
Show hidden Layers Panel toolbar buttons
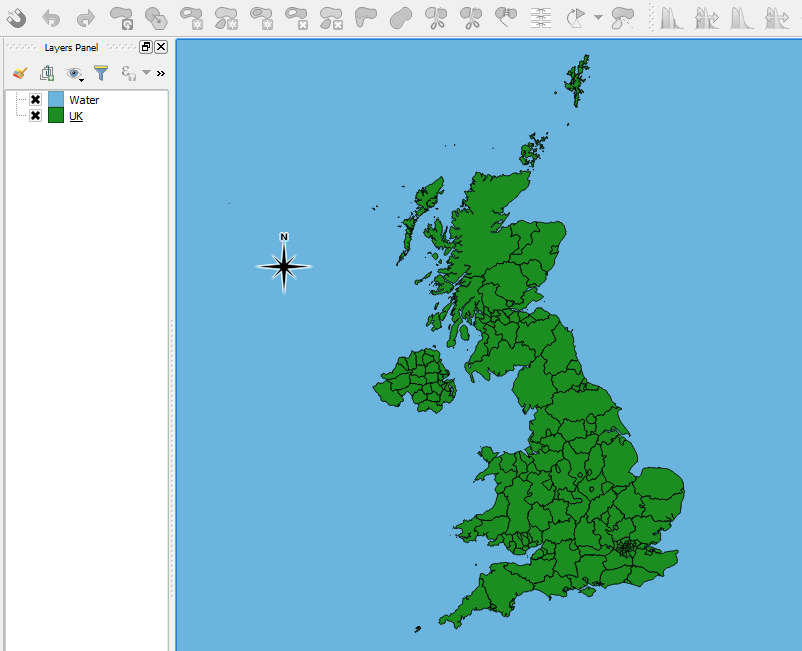click(161, 73)
